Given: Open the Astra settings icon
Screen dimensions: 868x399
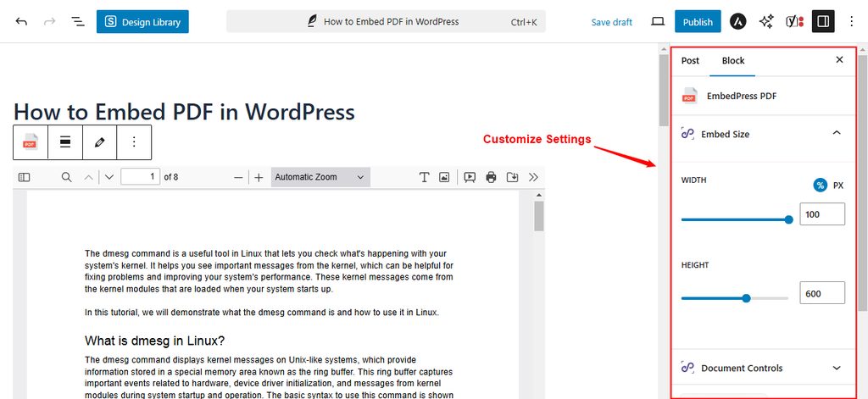Looking at the screenshot, I should [x=738, y=21].
